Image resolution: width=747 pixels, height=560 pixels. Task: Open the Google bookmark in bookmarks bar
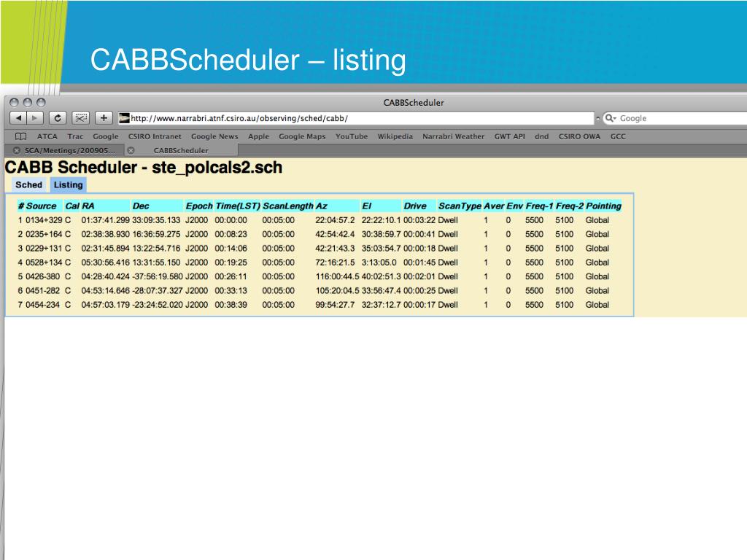click(105, 136)
